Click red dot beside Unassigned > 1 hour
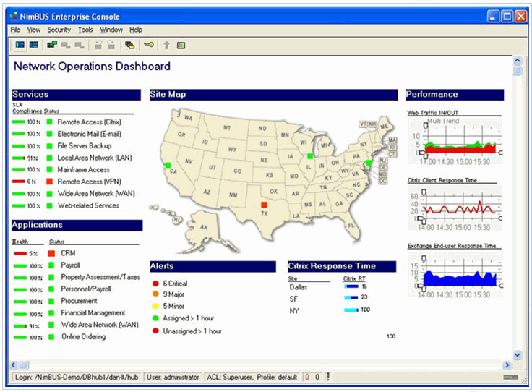 (x=155, y=331)
